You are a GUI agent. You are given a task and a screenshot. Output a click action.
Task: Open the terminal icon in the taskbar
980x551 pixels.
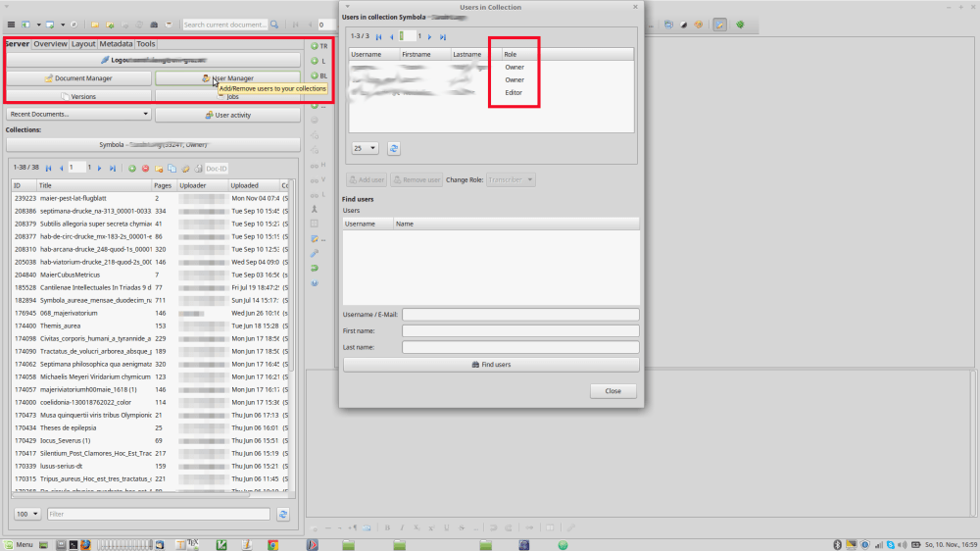click(73, 545)
